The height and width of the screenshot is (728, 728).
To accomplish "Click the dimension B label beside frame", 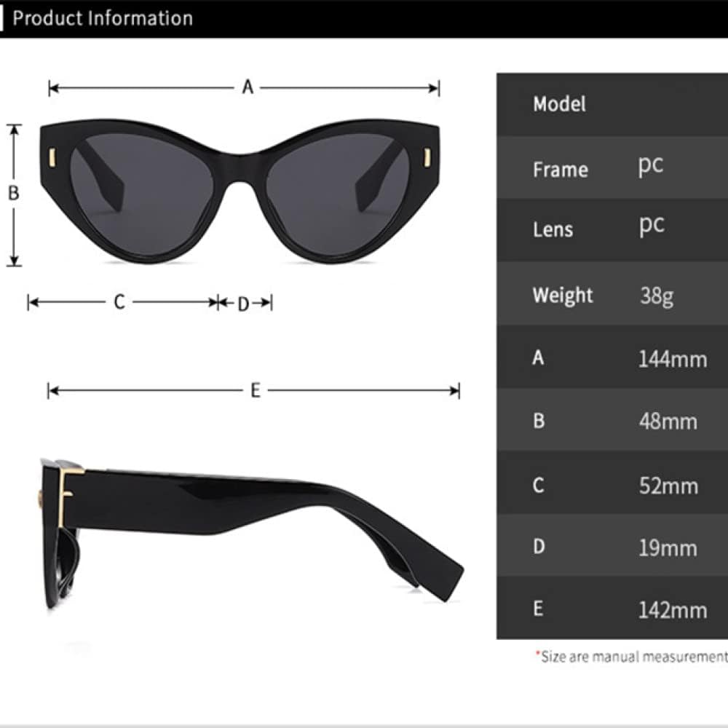I will (13, 193).
